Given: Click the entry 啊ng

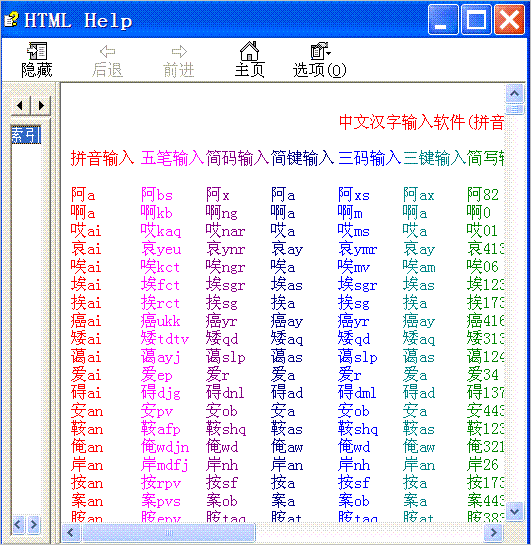Looking at the screenshot, I should point(222,213).
